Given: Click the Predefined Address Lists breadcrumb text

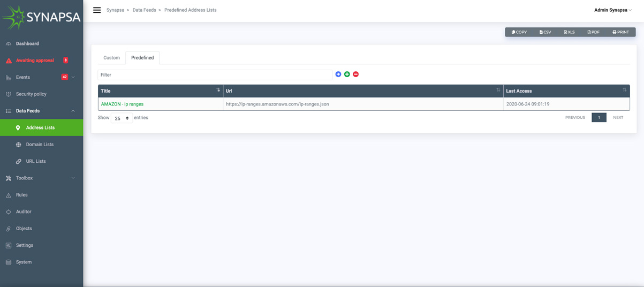Looking at the screenshot, I should click(191, 10).
